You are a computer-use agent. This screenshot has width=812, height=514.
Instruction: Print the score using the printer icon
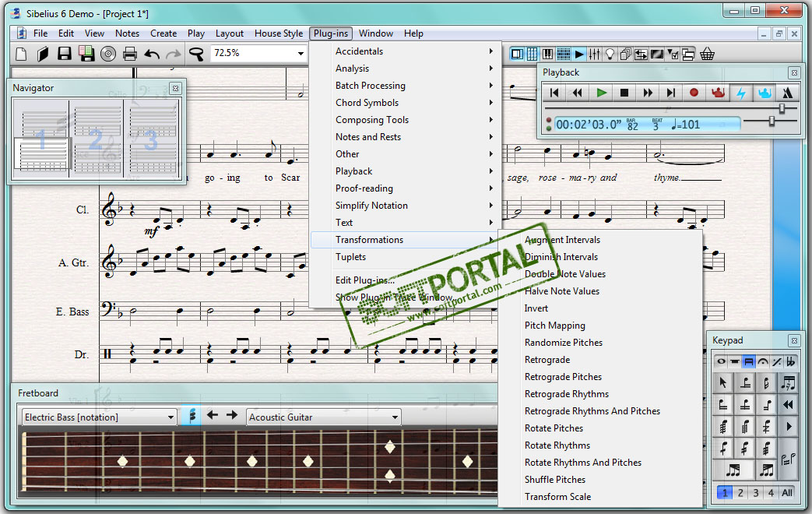pyautogui.click(x=130, y=54)
